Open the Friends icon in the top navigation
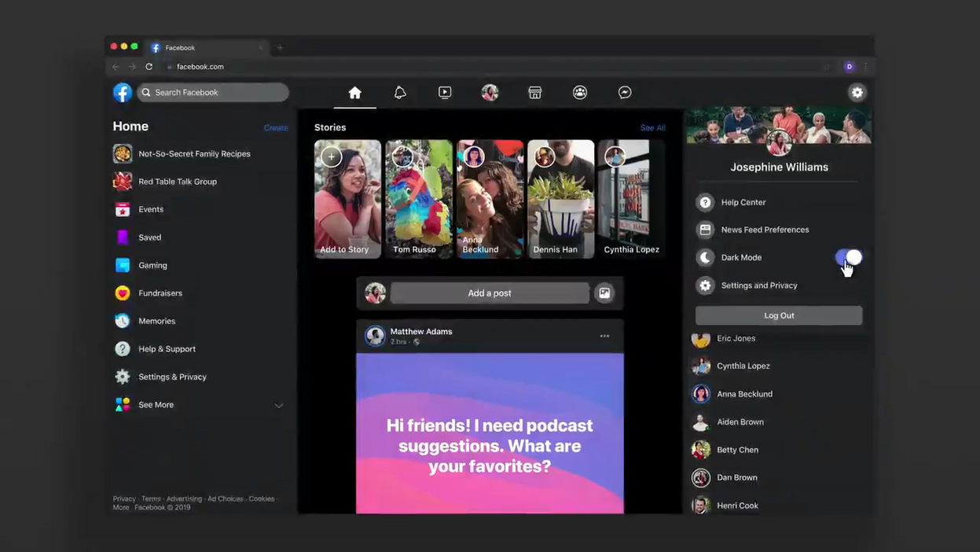The height and width of the screenshot is (552, 980). point(579,92)
